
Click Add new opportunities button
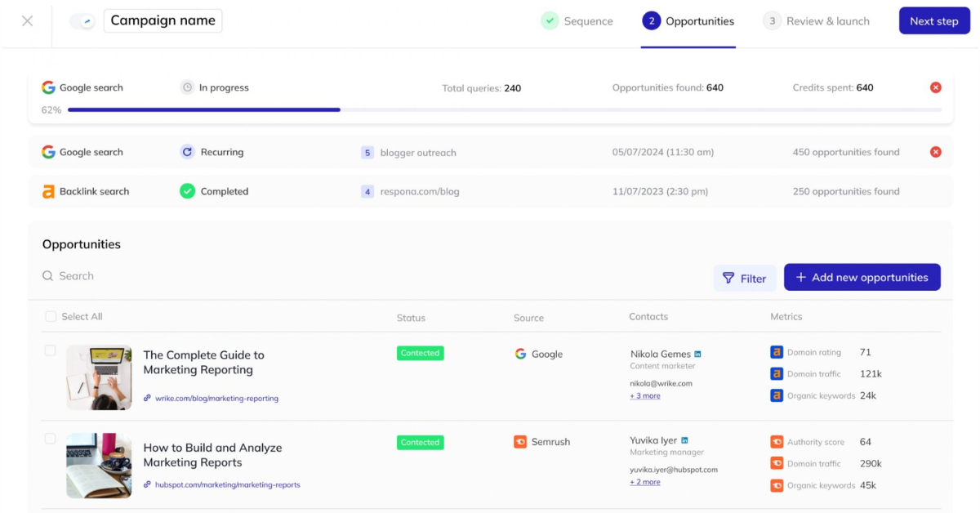tap(862, 277)
